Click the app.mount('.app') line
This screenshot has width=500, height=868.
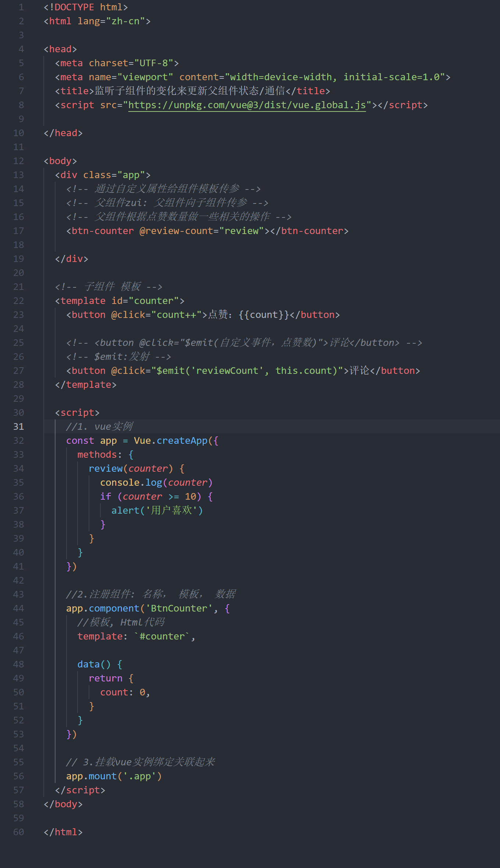coord(114,776)
